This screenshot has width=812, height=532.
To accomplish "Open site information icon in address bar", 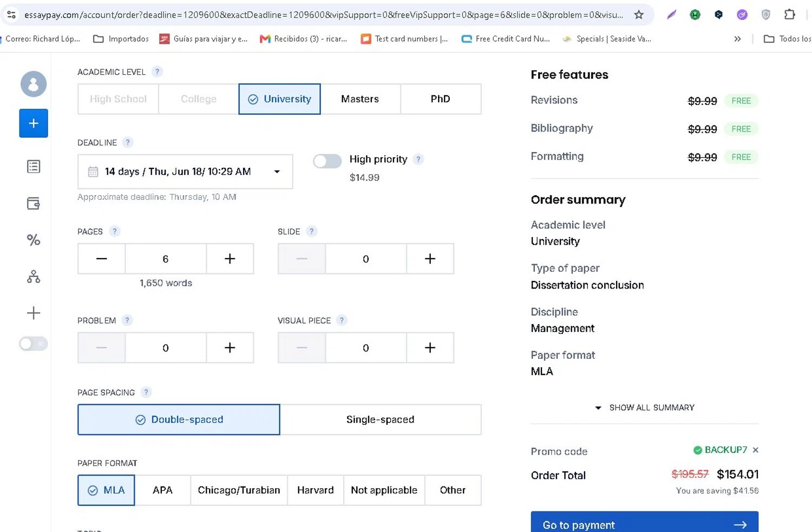I will [x=11, y=15].
